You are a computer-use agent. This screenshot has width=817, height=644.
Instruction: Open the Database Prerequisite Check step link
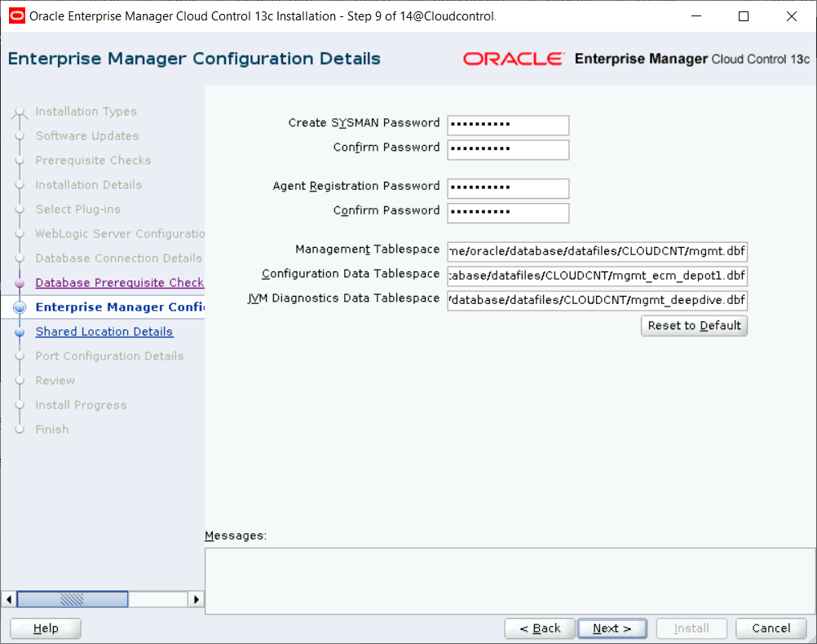[x=119, y=282]
